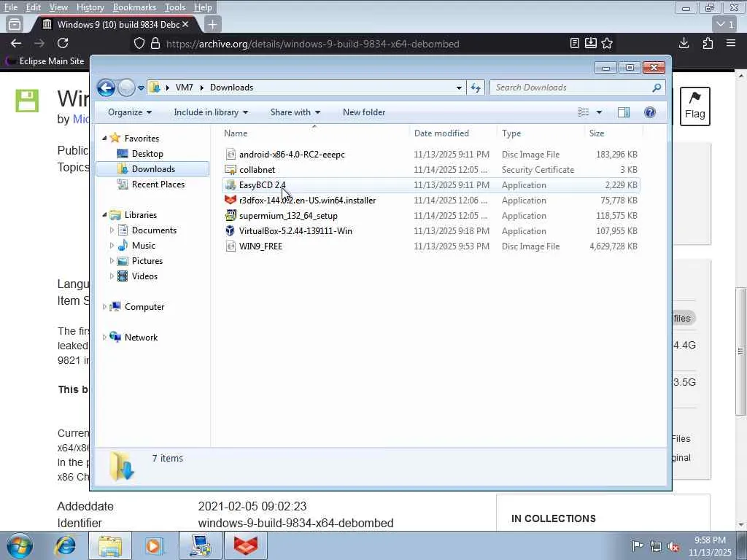Open the browser History menu
Screen dimensions: 747x560
click(x=90, y=7)
